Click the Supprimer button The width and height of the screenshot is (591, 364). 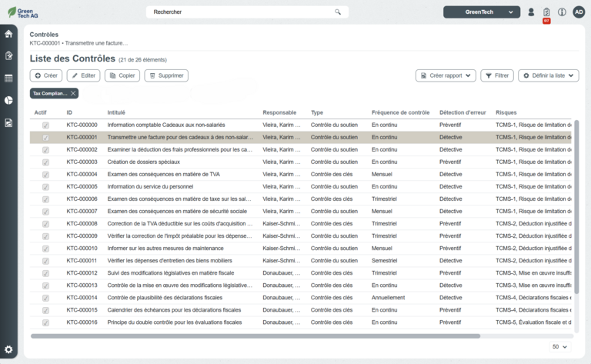tap(166, 75)
